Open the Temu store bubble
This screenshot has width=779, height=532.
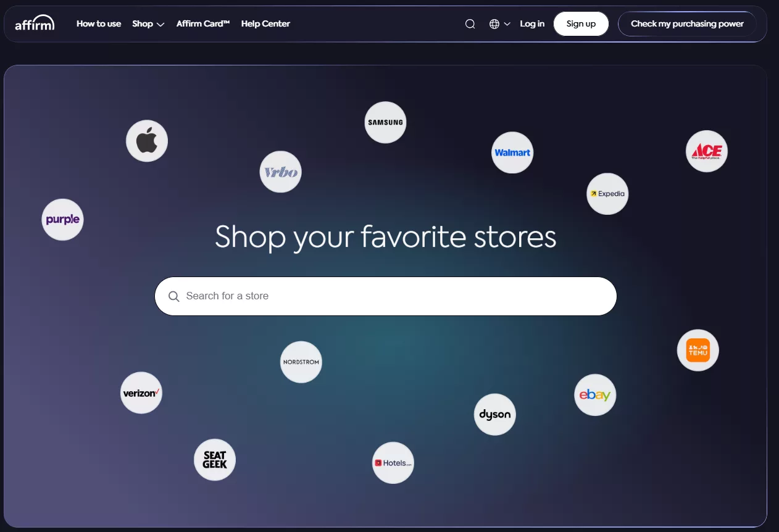coord(698,350)
